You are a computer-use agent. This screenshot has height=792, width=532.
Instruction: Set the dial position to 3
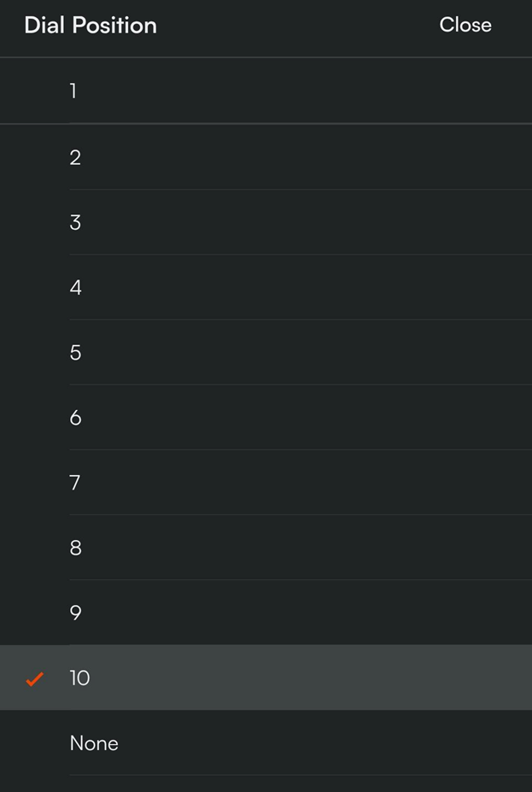[x=266, y=222]
